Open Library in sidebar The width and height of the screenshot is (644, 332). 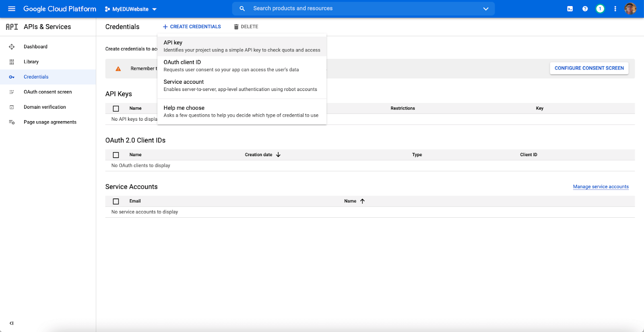31,62
